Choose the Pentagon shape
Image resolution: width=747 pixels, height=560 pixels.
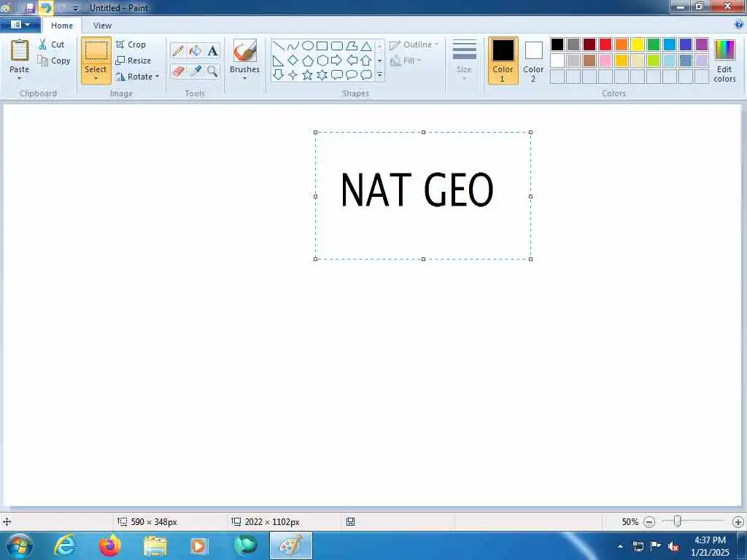click(x=308, y=61)
